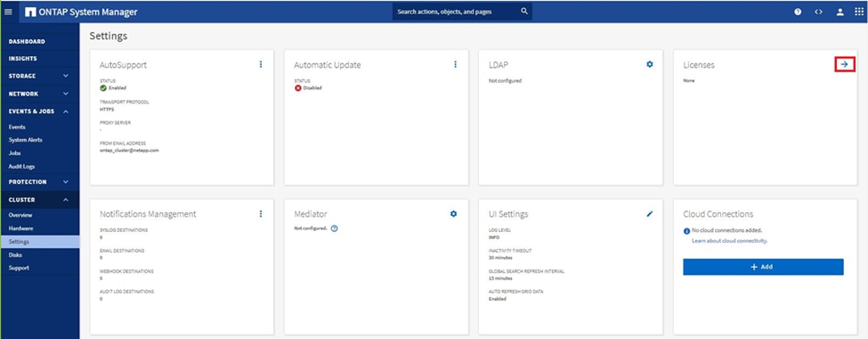Click the Cloud Connections card title
Screen dimensions: 868x339
point(718,213)
